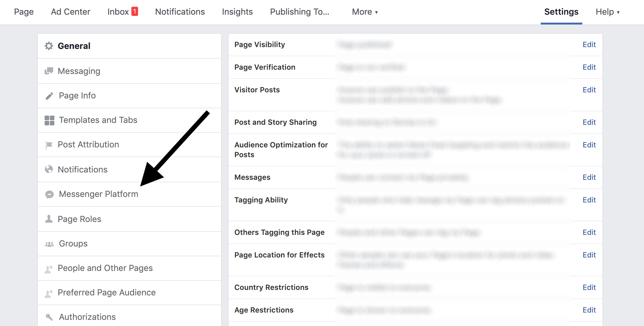Viewport: 644px width, 326px height.
Task: Click the Notifications globe icon in sidebar
Action: click(x=49, y=169)
